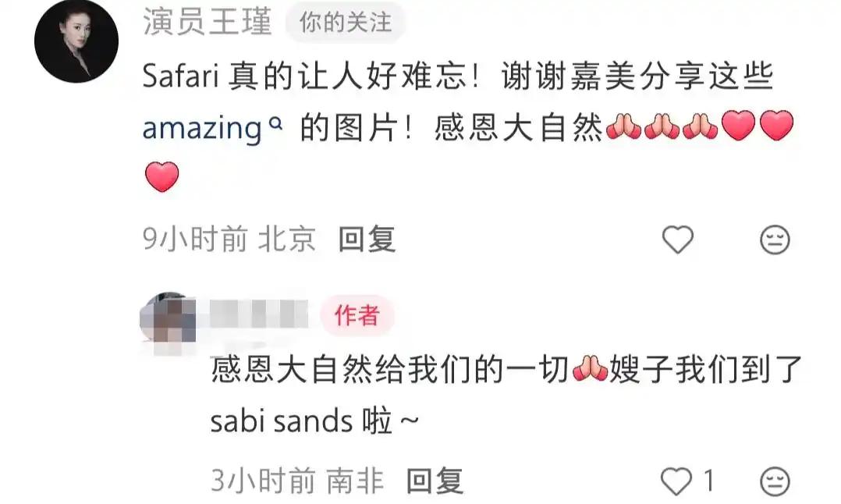Tap the like count 1 on the reply
This screenshot has height=504, width=841.
(x=708, y=481)
